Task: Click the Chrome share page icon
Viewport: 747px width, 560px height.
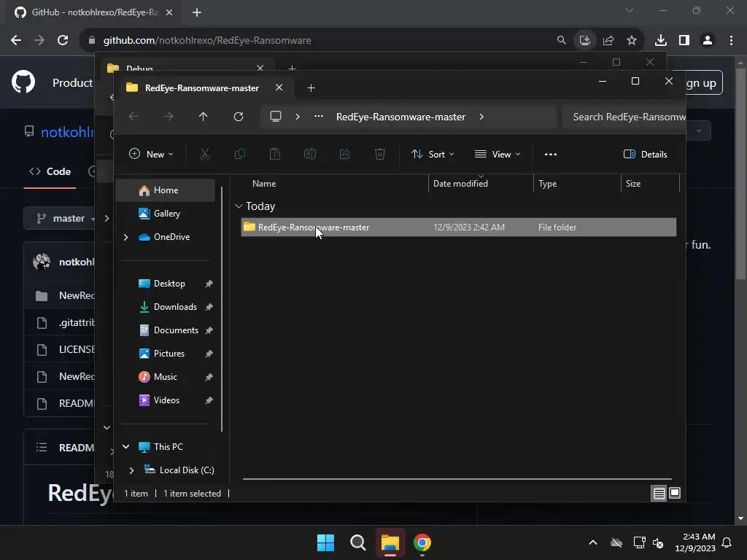Action: point(608,41)
